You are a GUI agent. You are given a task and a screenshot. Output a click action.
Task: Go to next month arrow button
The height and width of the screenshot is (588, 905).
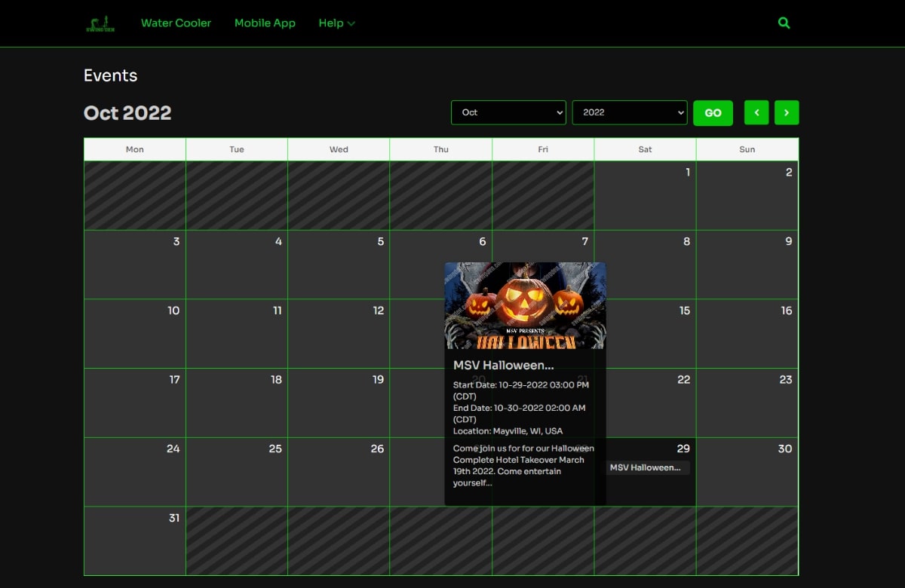(x=787, y=112)
